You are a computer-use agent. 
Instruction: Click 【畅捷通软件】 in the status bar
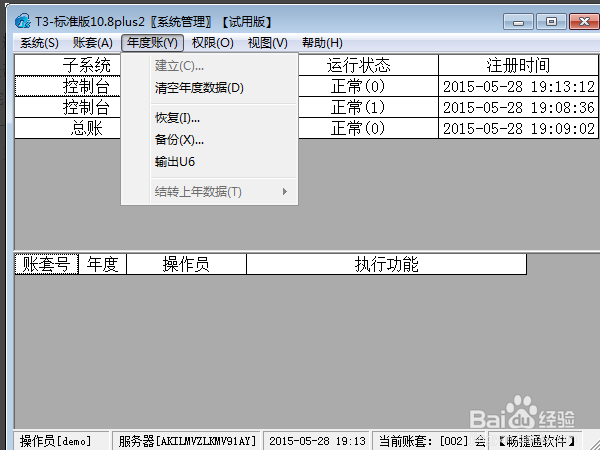538,440
